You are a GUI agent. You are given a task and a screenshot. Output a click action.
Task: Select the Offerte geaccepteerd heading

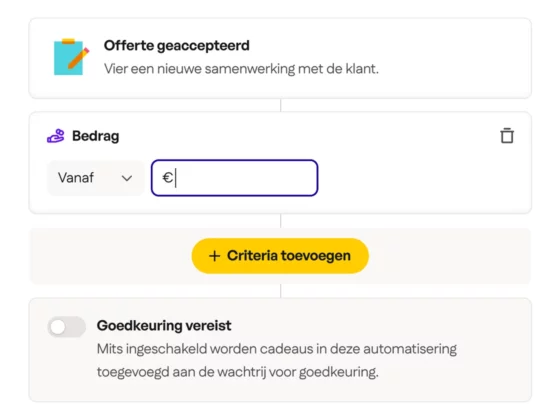coord(177,46)
